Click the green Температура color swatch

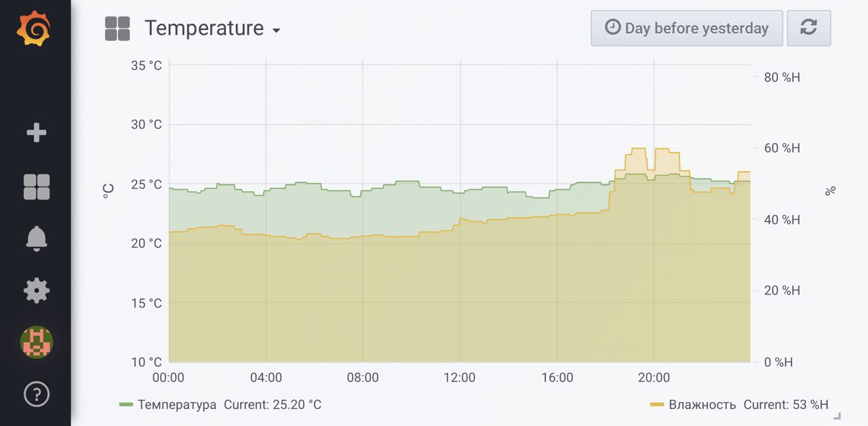point(126,405)
